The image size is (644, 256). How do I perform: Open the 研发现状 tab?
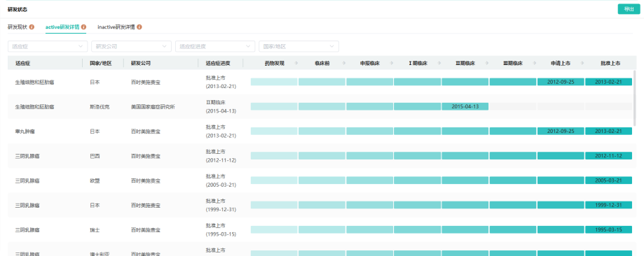[x=18, y=27]
